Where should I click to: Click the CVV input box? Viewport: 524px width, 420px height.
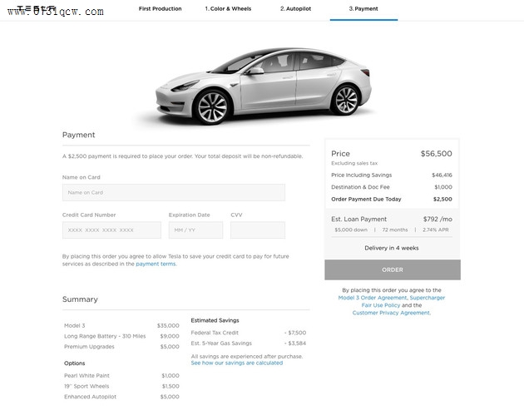[x=258, y=230]
